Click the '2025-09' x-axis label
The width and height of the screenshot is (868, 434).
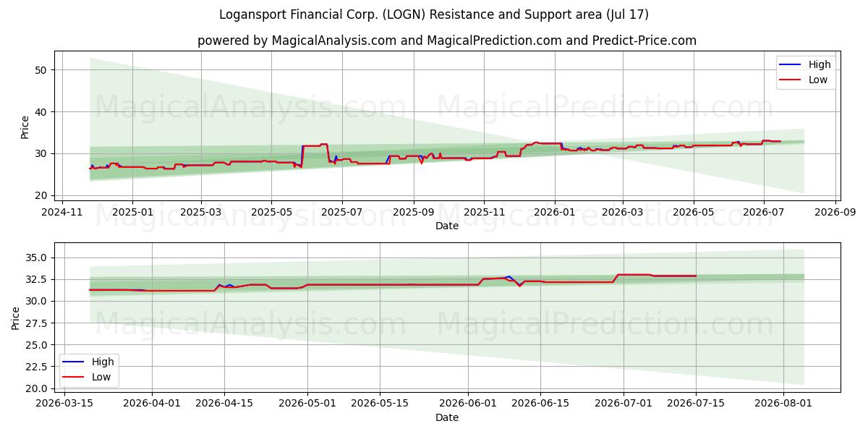[x=413, y=213]
